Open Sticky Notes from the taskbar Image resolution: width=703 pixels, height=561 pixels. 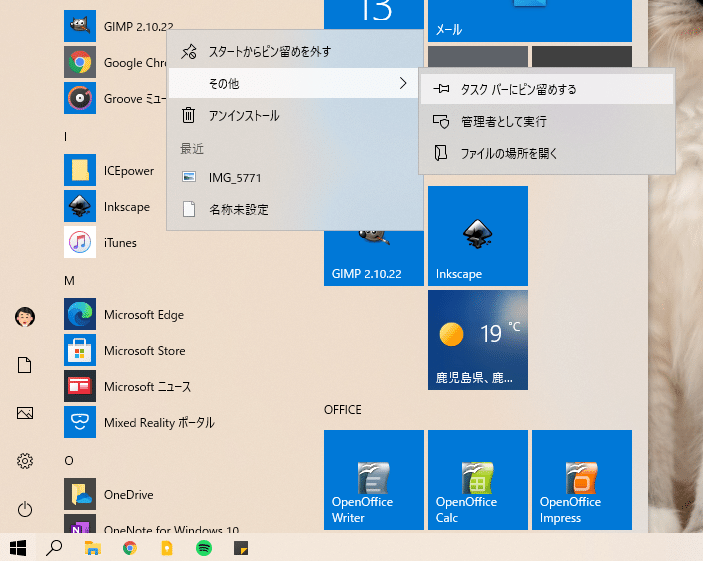point(241,548)
